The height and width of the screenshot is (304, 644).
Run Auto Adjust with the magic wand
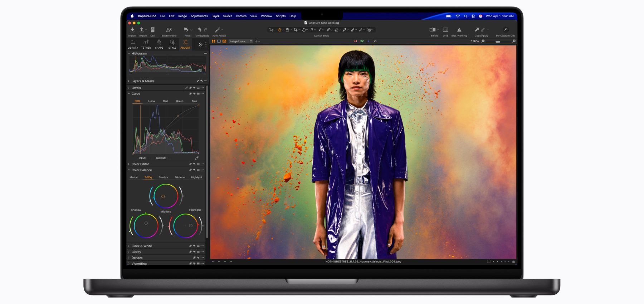click(x=217, y=30)
